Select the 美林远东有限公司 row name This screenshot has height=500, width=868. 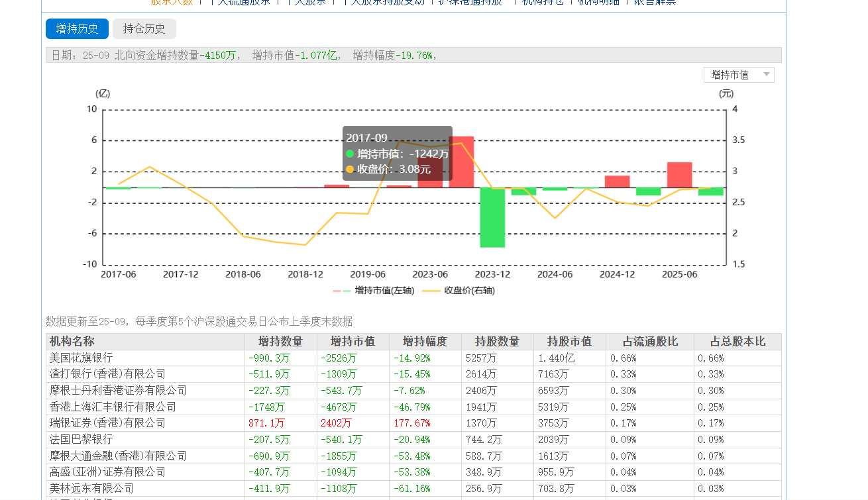[91, 488]
